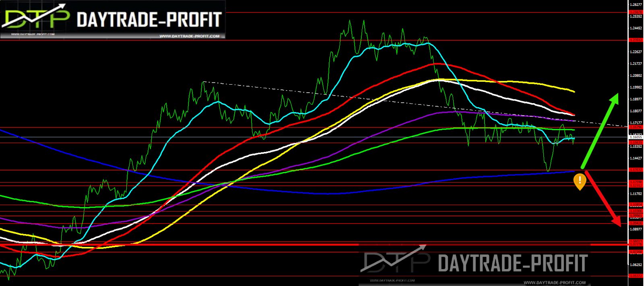Viewport: 644px width, 286px height.
Task: Click the 1.18077 axis price value
Action: (x=636, y=111)
